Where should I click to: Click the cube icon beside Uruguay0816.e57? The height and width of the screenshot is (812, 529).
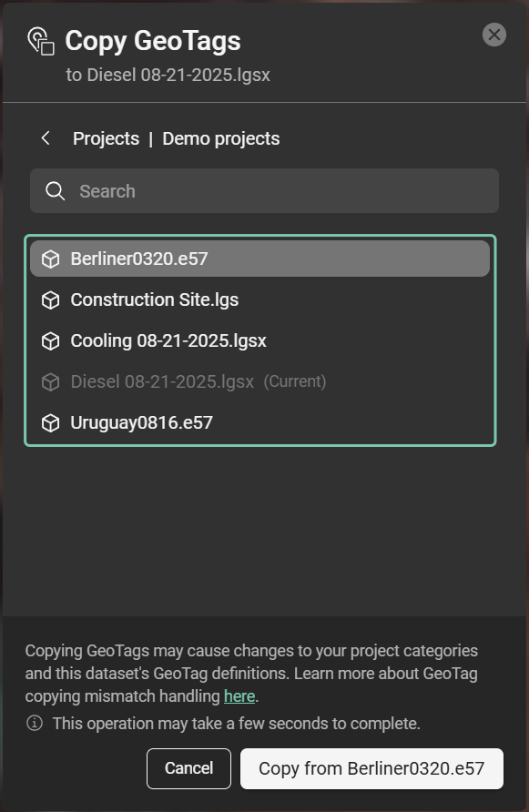pyautogui.click(x=50, y=422)
